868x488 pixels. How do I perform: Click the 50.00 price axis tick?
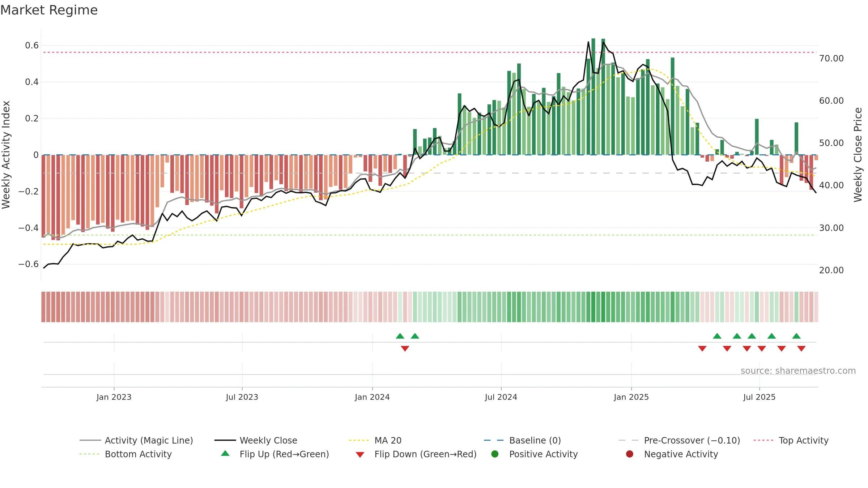pyautogui.click(x=831, y=143)
